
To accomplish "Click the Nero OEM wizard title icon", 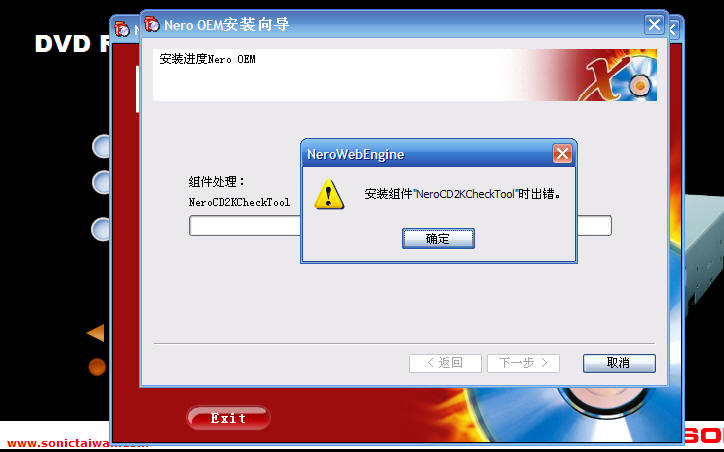I will point(152,24).
